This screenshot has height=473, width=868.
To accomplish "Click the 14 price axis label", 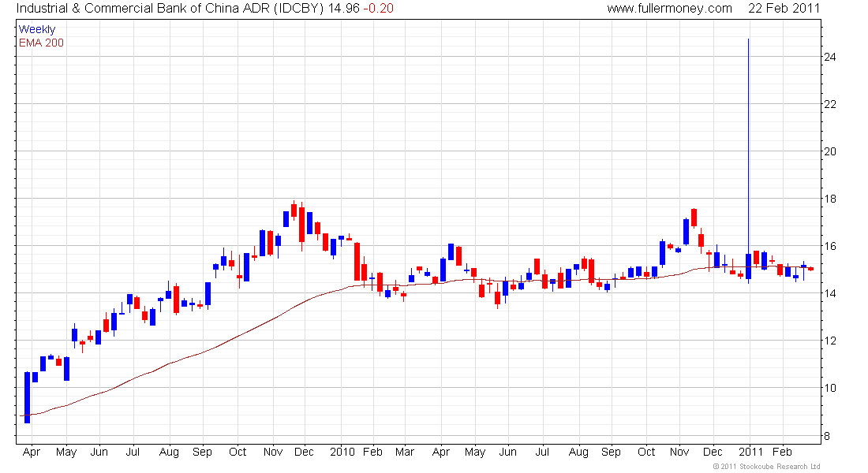I will tap(830, 293).
